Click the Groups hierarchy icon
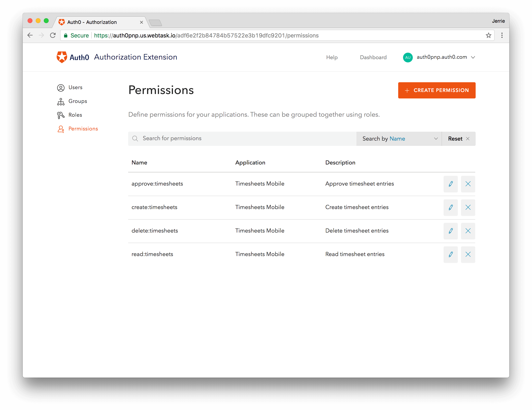Screen dimensions: 532x410 click(61, 102)
